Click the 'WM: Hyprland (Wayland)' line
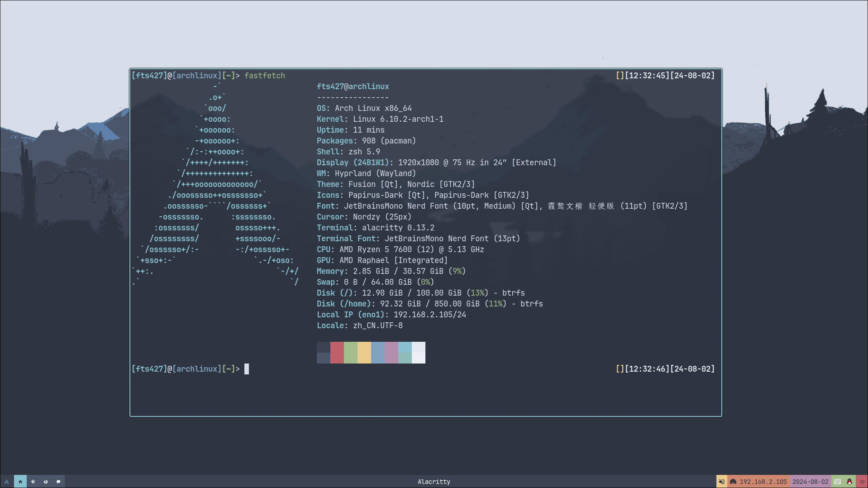 point(367,173)
